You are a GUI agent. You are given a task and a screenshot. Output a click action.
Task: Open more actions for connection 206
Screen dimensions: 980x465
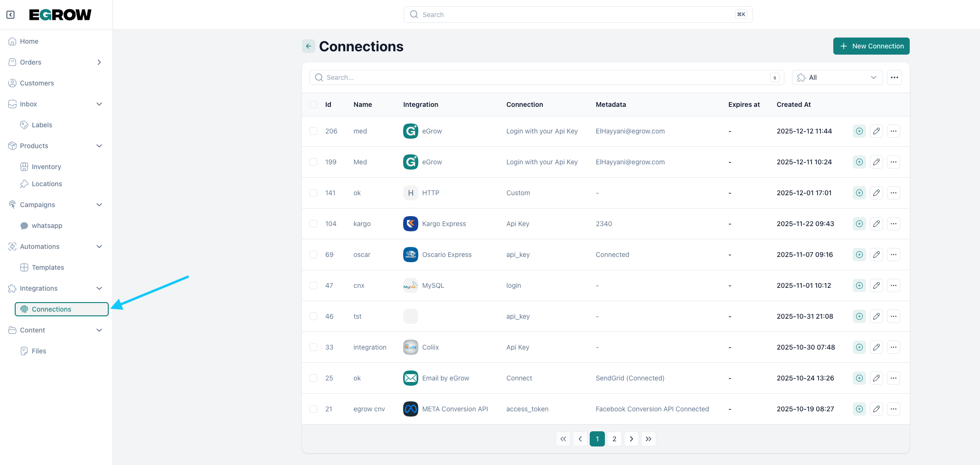pos(894,131)
